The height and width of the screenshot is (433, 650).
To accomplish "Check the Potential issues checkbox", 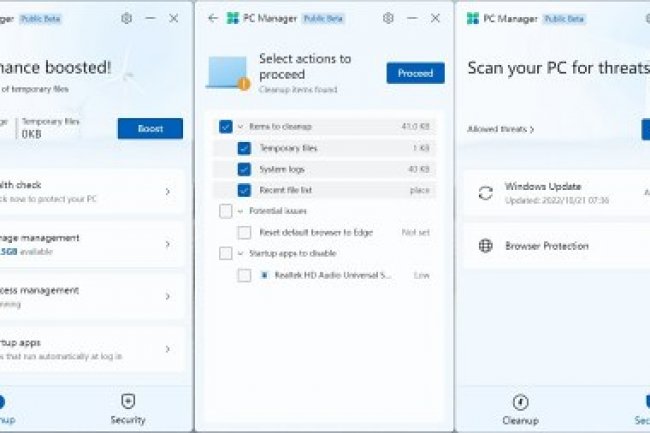I will [x=226, y=211].
